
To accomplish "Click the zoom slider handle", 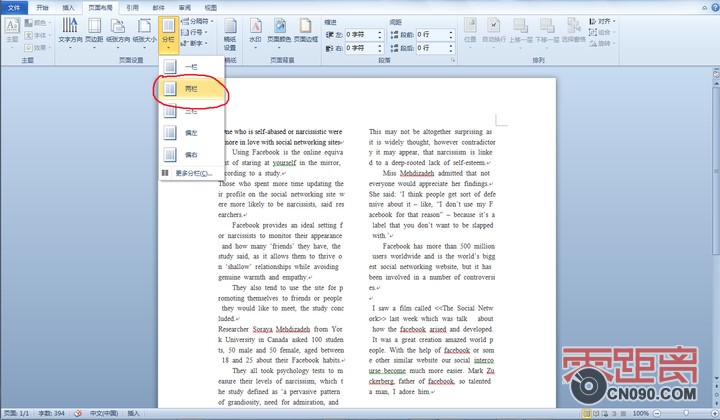I will (x=686, y=414).
